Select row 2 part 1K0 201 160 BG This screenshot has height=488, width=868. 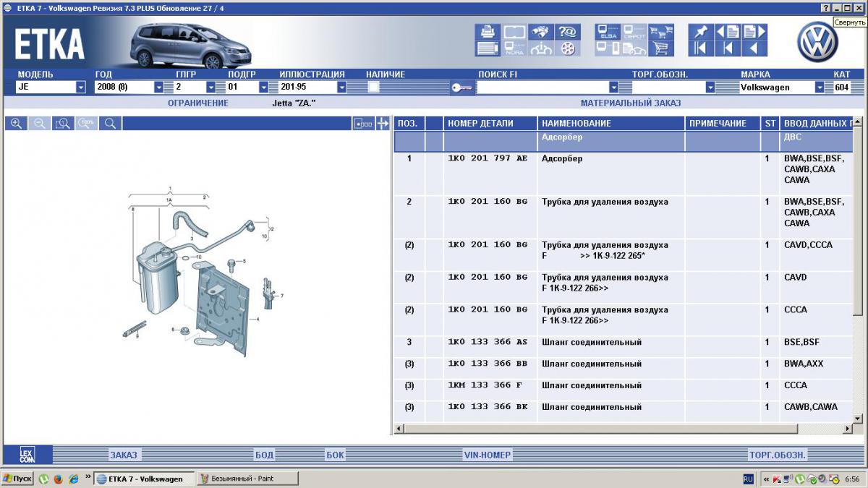point(488,202)
